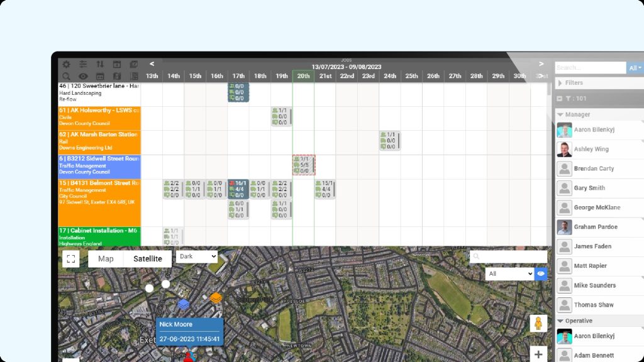Toggle the blue eye button on the map
Screen dimensions: 644x362
[541, 274]
